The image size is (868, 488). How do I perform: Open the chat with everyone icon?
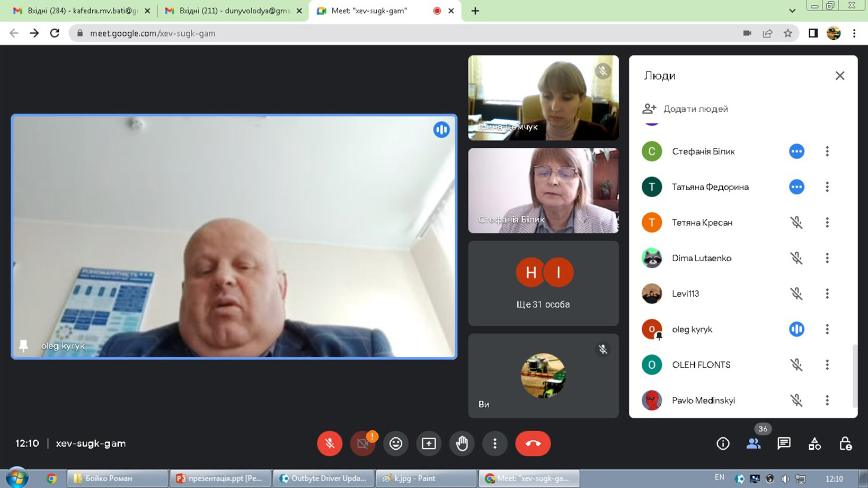pyautogui.click(x=784, y=443)
